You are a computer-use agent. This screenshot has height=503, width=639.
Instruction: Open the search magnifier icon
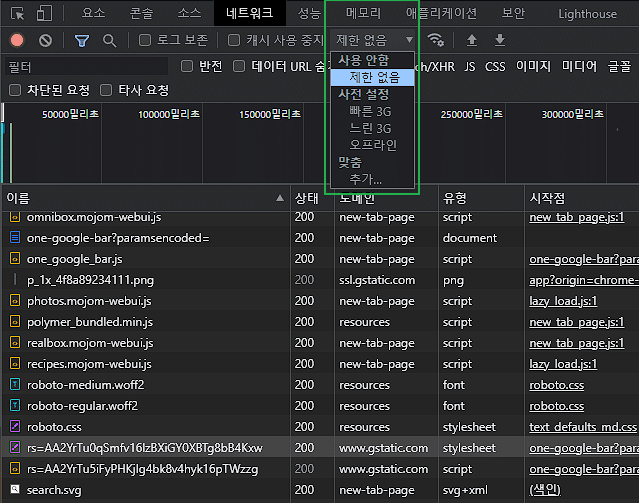coord(109,40)
